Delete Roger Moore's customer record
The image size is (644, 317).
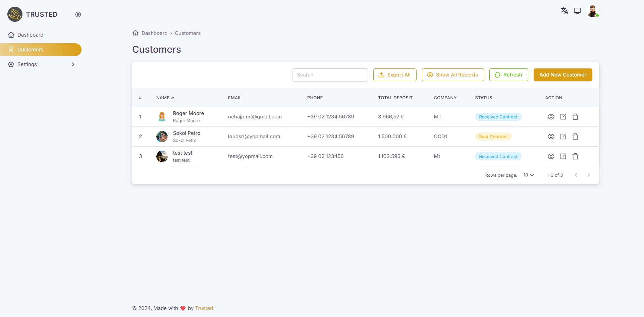pos(575,117)
